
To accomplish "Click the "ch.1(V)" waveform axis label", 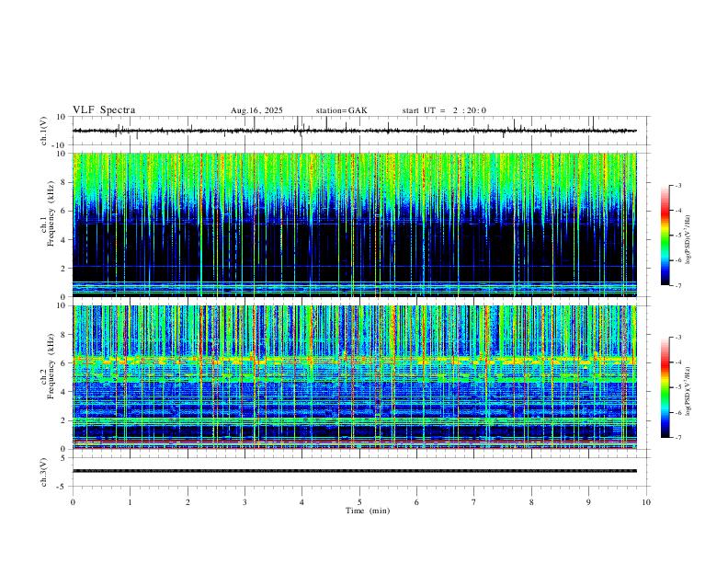I will point(44,131).
